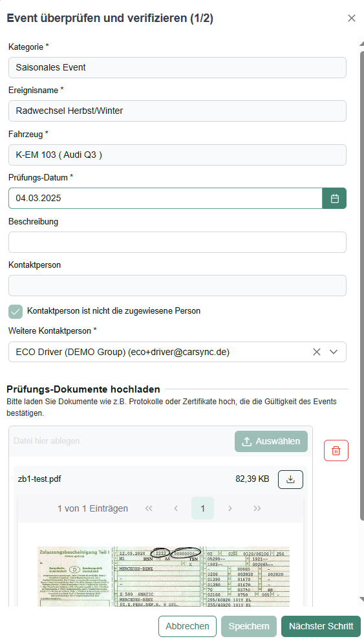Image resolution: width=364 pixels, height=639 pixels.
Task: Open the calendar date picker icon
Action: tap(334, 199)
